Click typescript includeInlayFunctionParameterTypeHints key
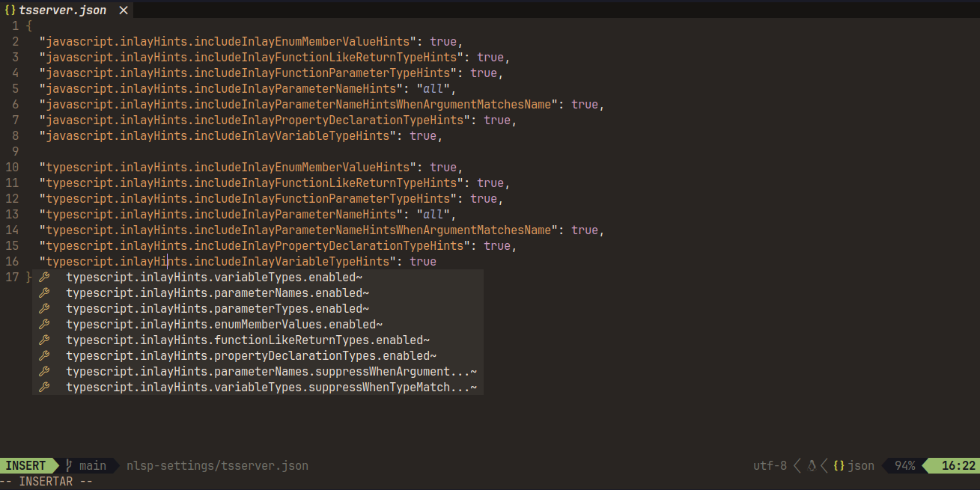The image size is (980, 490). pos(248,199)
